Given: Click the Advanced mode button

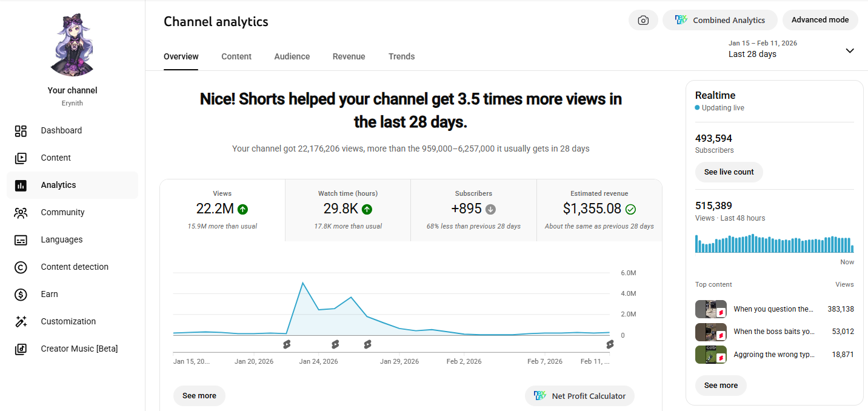Looking at the screenshot, I should click(820, 20).
